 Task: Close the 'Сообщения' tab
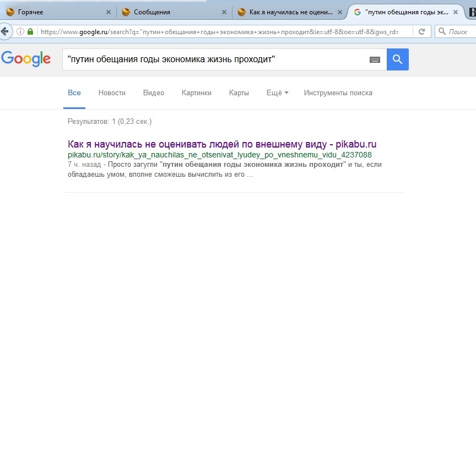pyautogui.click(x=224, y=12)
